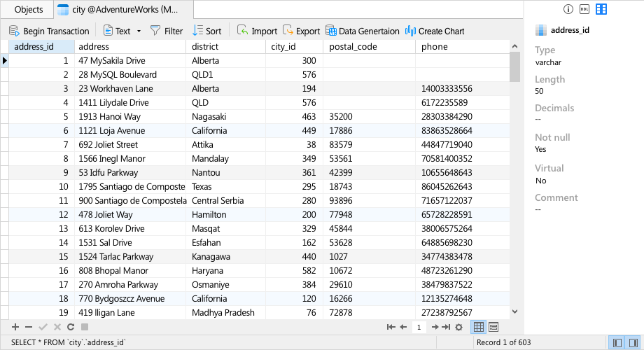Select cell '770 Bydgoszcz Avenue'
The height and width of the screenshot is (350, 644).
(x=130, y=299)
